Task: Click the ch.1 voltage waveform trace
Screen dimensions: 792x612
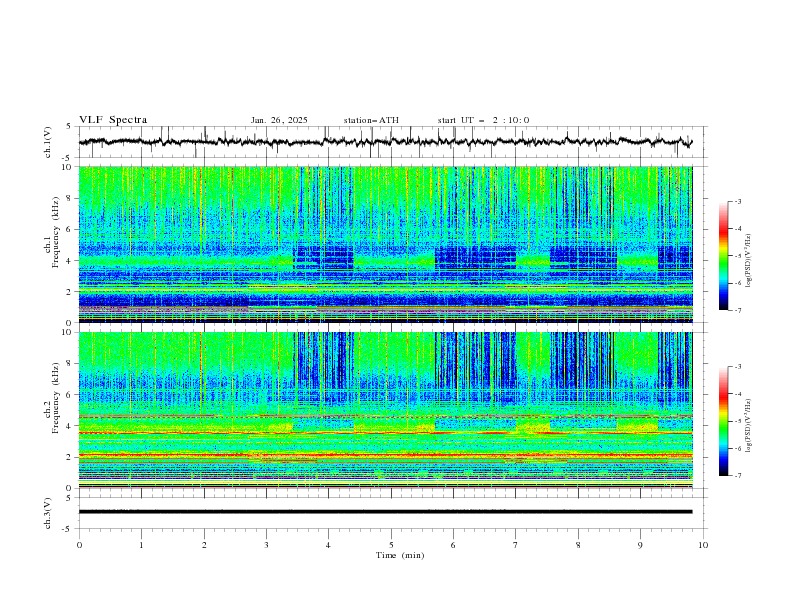Action: point(385,142)
